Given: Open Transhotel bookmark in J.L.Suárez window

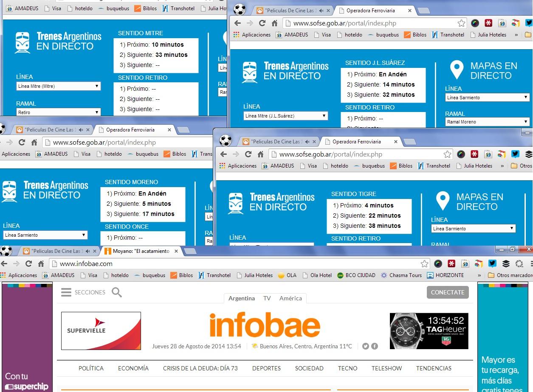Looking at the screenshot, I should coord(448,35).
